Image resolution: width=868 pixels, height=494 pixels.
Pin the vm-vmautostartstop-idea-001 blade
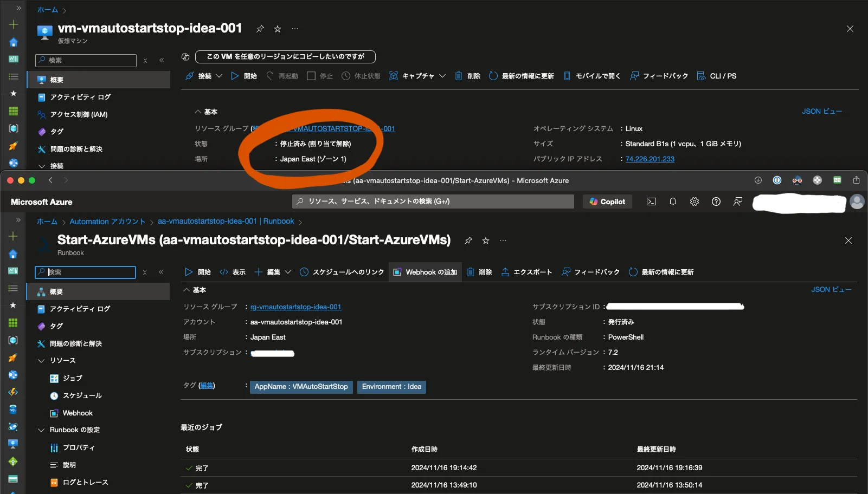(260, 29)
